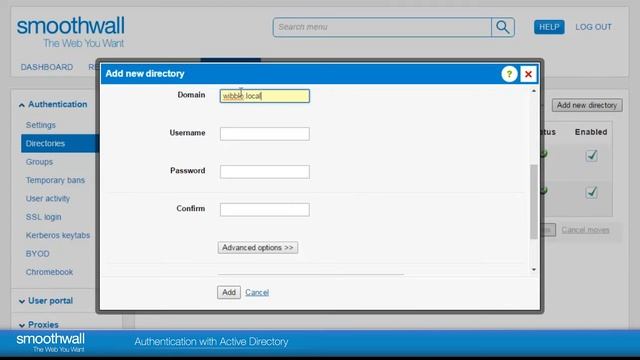This screenshot has height=360, width=640.
Task: Open the DASHBOARD tab
Action: click(x=47, y=67)
